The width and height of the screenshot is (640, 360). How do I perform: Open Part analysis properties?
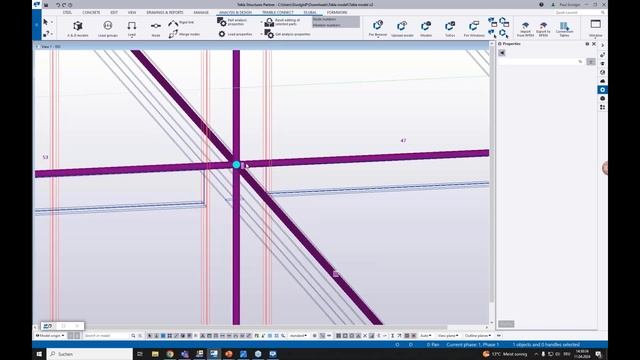pyautogui.click(x=232, y=22)
